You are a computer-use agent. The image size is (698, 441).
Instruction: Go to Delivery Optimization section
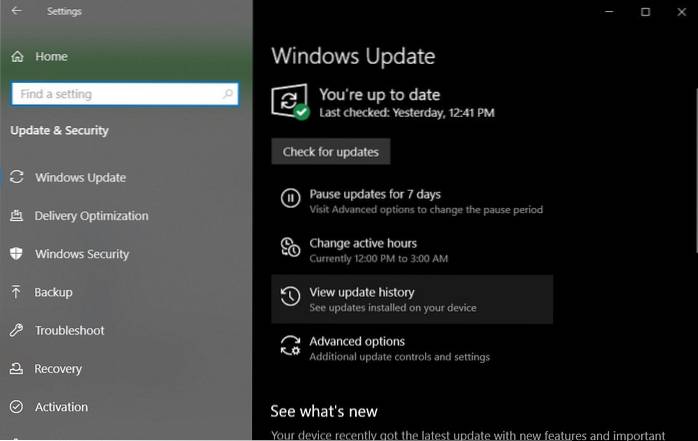point(91,216)
